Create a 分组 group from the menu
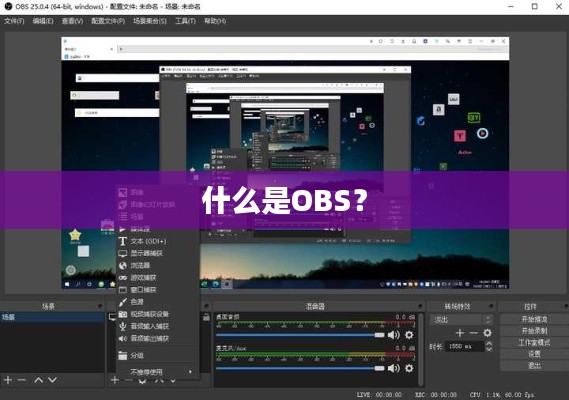This screenshot has width=569, height=400. click(x=158, y=355)
